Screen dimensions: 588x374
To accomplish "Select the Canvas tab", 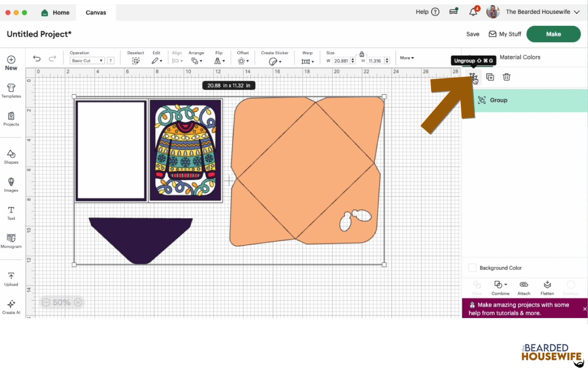I will coord(95,12).
